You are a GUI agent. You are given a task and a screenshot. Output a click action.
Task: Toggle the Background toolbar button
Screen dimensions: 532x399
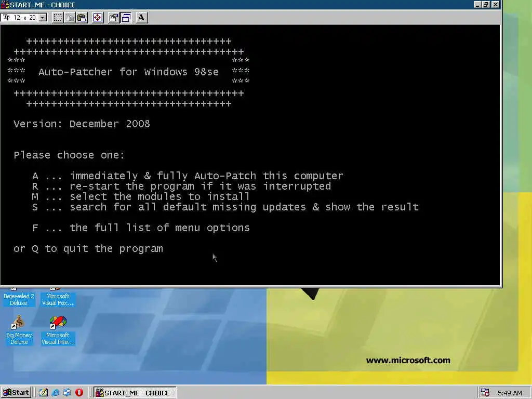tap(126, 18)
